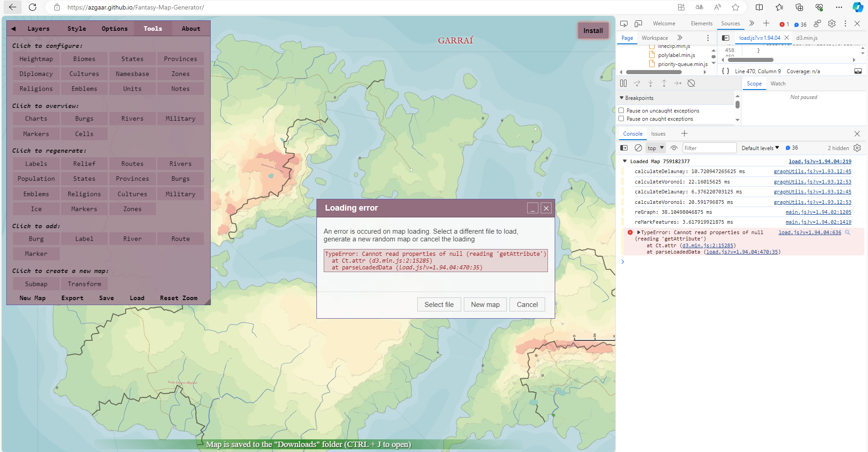Viewport: 868px width, 452px height.
Task: Click the eye icon to create live expression
Action: [x=674, y=148]
